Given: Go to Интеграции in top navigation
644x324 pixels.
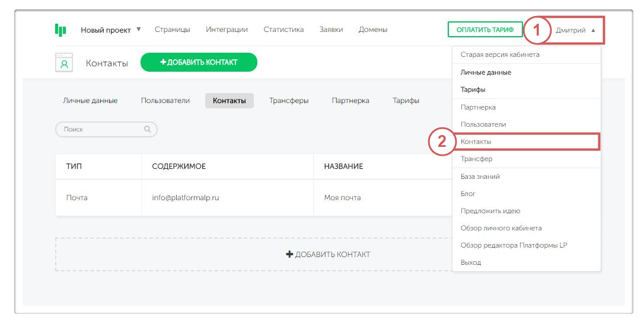Looking at the screenshot, I should pos(227,30).
